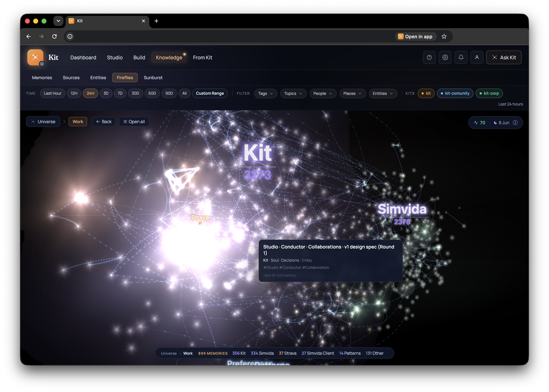Image resolution: width=549 pixels, height=392 pixels.
Task: Click Universe in bottom status bar
Action: [169, 353]
